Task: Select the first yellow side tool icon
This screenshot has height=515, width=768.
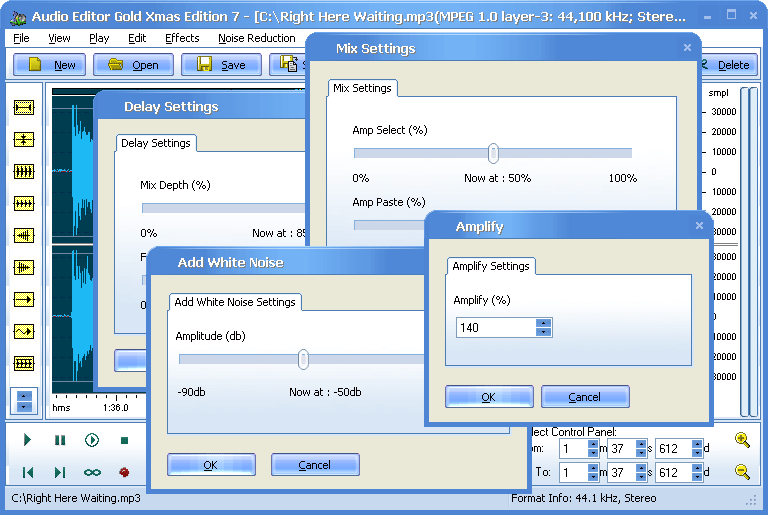Action: pyautogui.click(x=24, y=107)
